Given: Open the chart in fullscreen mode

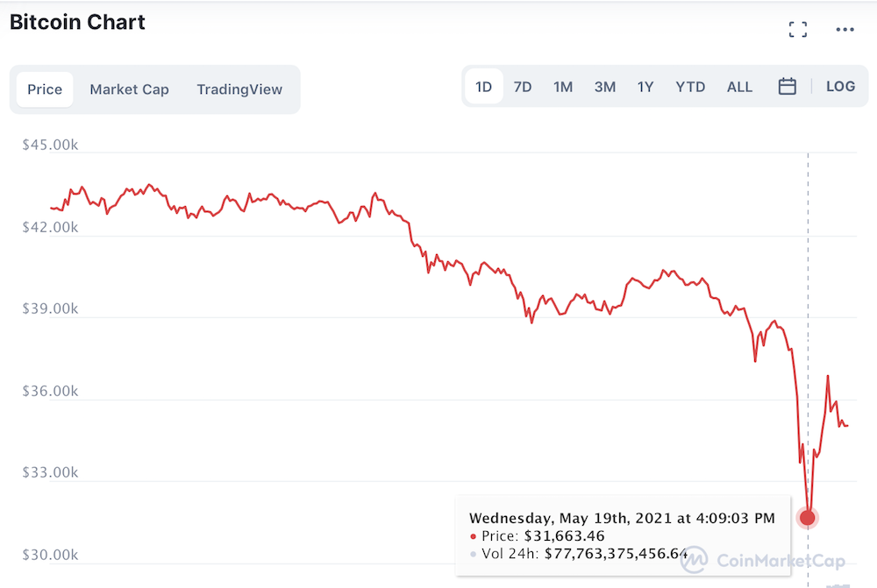Looking at the screenshot, I should tap(797, 30).
